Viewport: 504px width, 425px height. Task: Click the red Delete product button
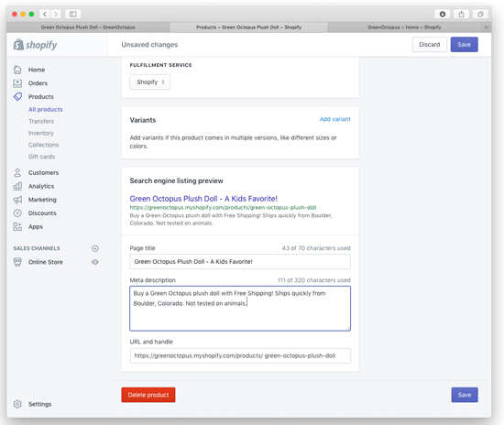click(148, 395)
